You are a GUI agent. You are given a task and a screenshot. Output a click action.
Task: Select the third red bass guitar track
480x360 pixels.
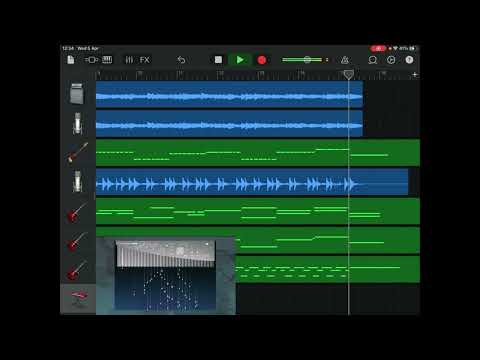pos(77,270)
